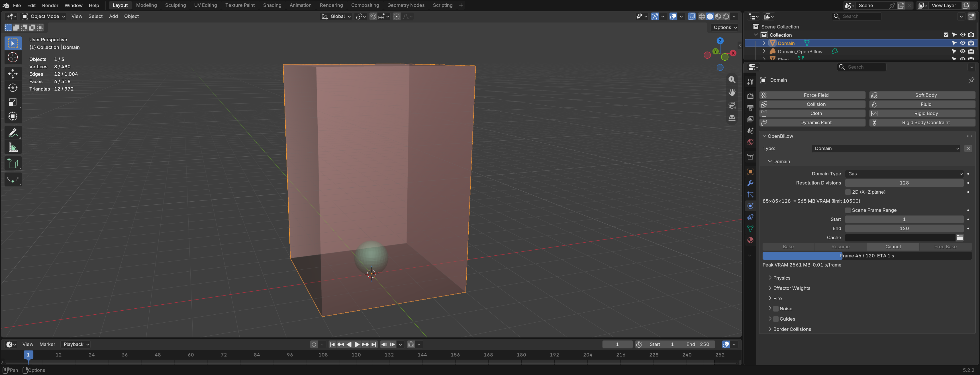Image resolution: width=980 pixels, height=375 pixels.
Task: Open the Type Domain dropdown
Action: tap(886, 148)
